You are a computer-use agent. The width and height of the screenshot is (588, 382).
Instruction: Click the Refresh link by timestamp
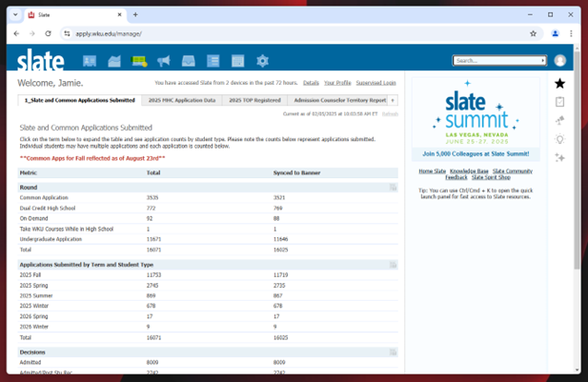(x=390, y=113)
